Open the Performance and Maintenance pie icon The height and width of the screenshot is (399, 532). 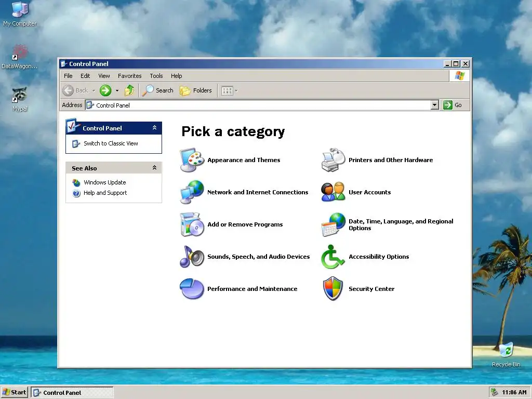click(x=192, y=289)
